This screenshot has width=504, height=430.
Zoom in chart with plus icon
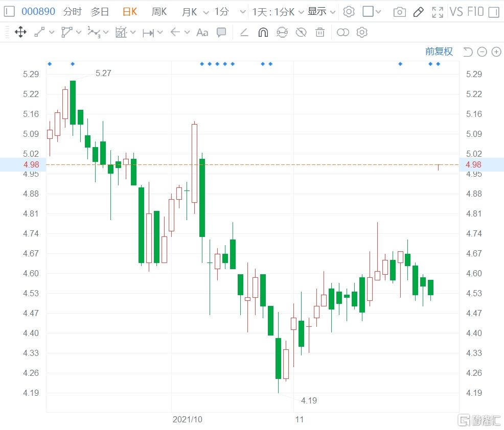(x=496, y=52)
